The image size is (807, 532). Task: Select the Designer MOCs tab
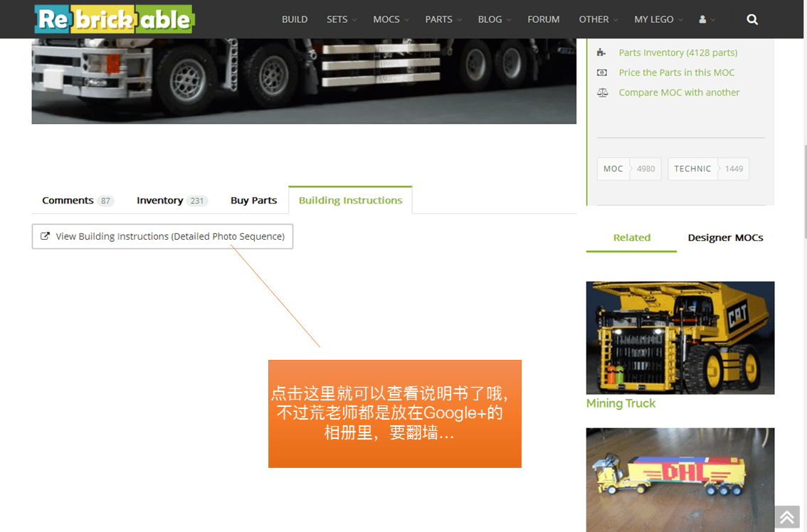[x=725, y=238]
